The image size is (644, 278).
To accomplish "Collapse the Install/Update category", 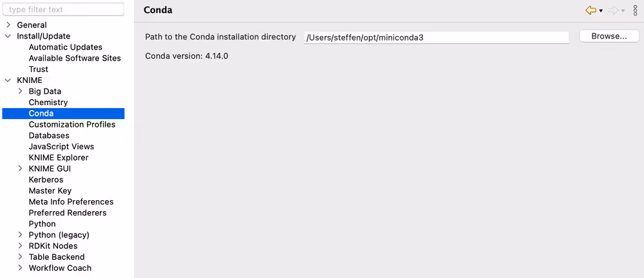I will pos(8,36).
